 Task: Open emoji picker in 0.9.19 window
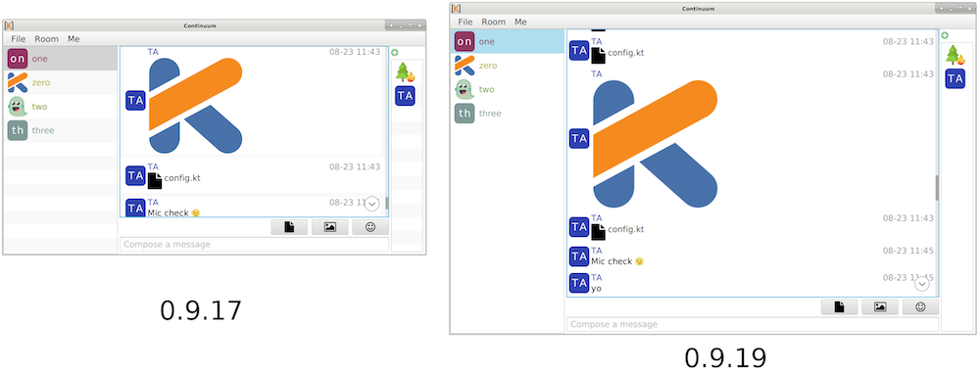tap(920, 306)
